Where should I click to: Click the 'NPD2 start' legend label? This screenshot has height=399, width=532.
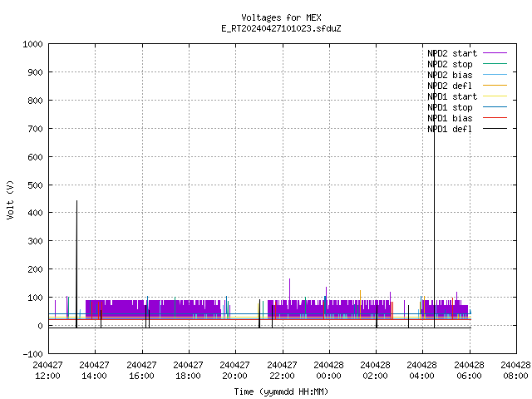[452, 53]
